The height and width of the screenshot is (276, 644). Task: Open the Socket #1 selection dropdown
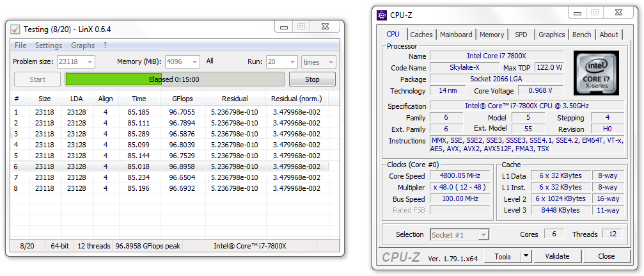click(x=460, y=235)
